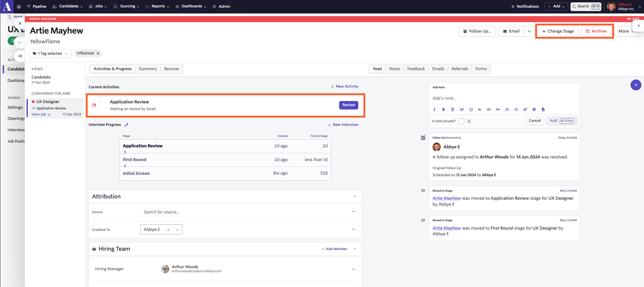644x287 pixels.
Task: Insert a numbered list in note
Action: pos(507,109)
